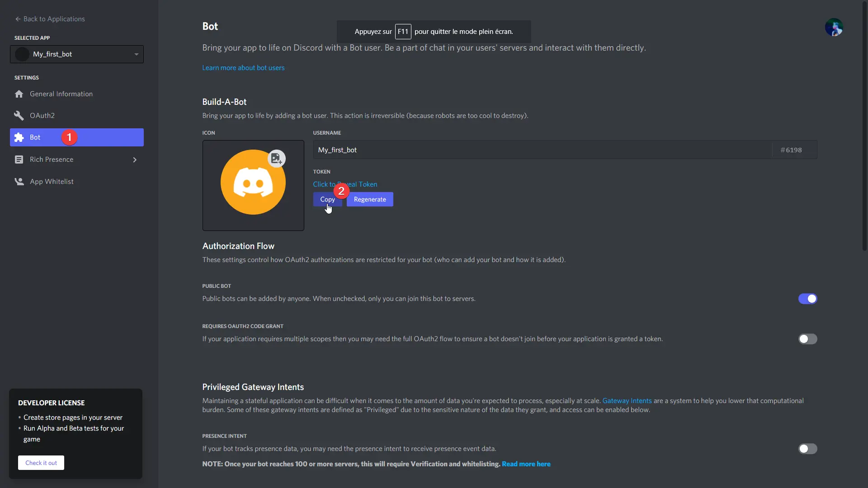Expand the Rich Presence submenu chevron
The image size is (868, 488).
click(x=135, y=160)
